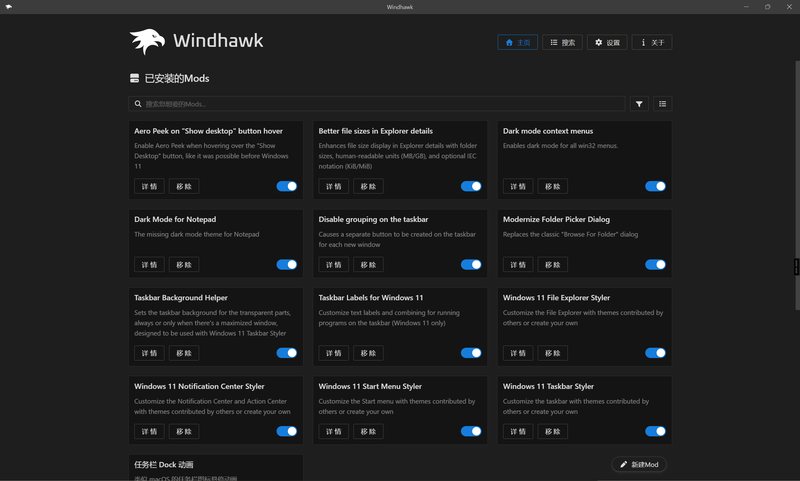
Task: Select the "Dark Mode for Notepad" card title
Action: (x=175, y=219)
